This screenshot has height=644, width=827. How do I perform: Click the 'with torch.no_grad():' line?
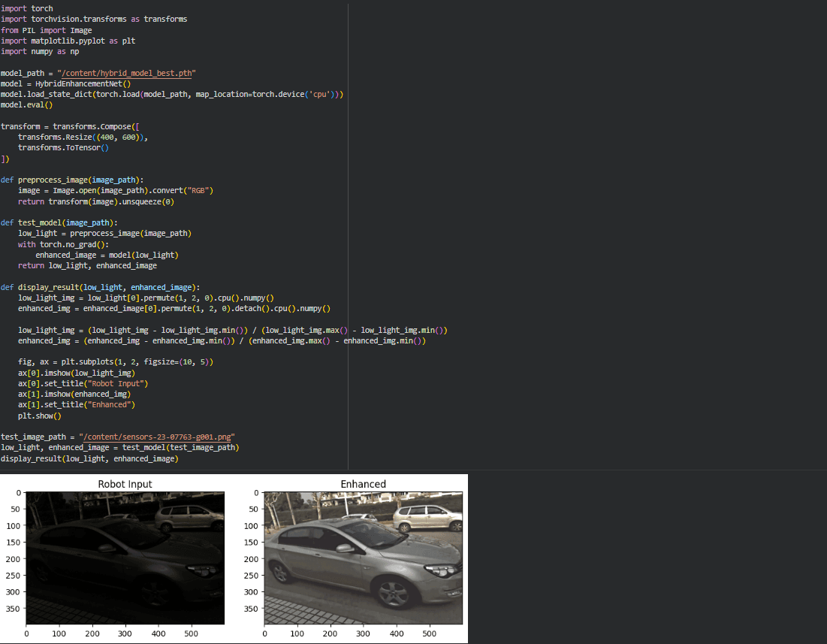(63, 244)
